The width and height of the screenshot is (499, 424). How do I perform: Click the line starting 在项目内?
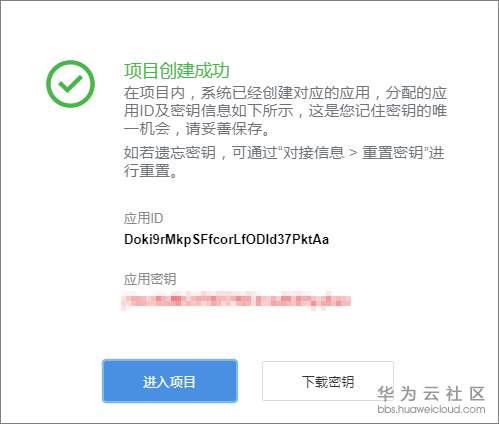point(285,93)
